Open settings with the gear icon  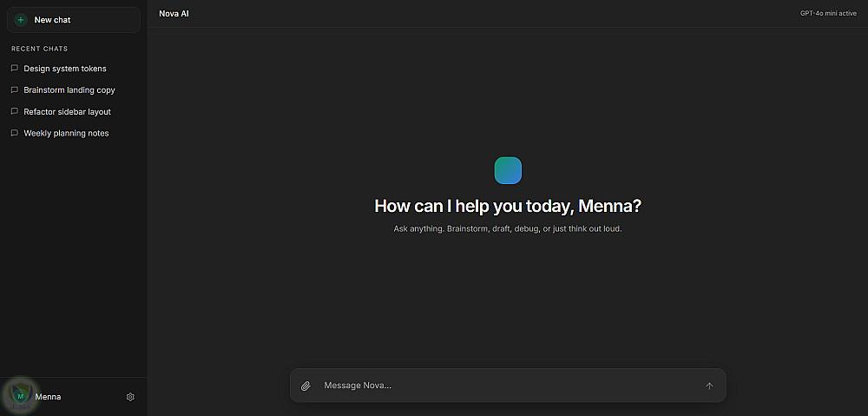pyautogui.click(x=130, y=397)
